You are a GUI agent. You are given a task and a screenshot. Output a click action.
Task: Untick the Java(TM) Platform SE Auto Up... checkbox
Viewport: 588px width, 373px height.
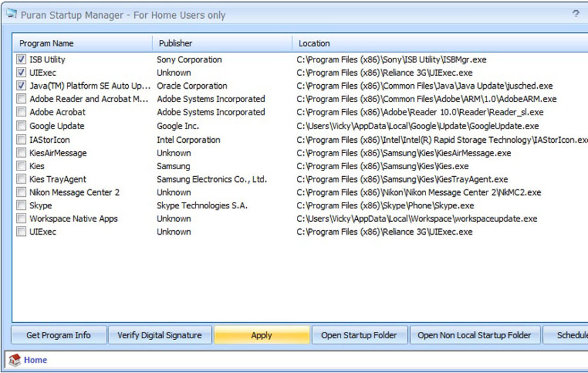pos(21,86)
